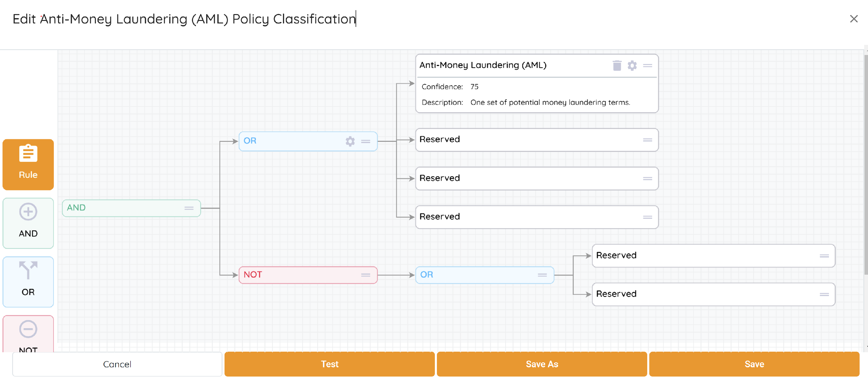Pick the AND operator palette tile
The width and height of the screenshot is (868, 378).
pos(28,223)
